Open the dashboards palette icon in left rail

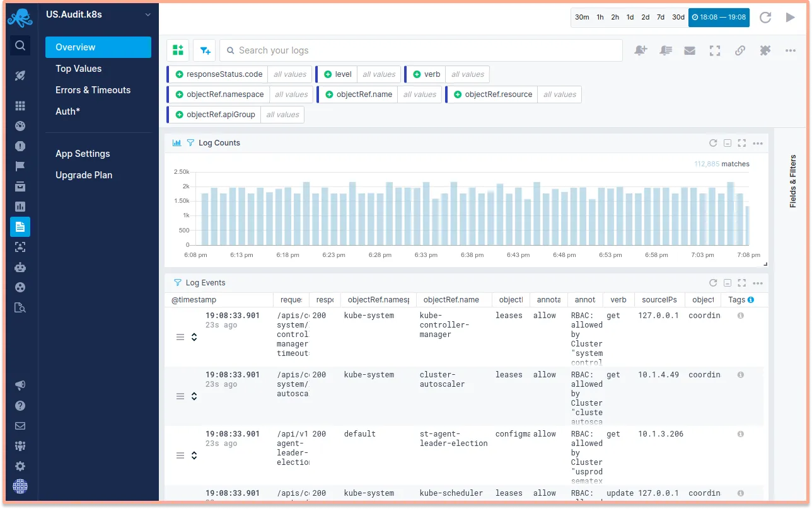pyautogui.click(x=20, y=126)
